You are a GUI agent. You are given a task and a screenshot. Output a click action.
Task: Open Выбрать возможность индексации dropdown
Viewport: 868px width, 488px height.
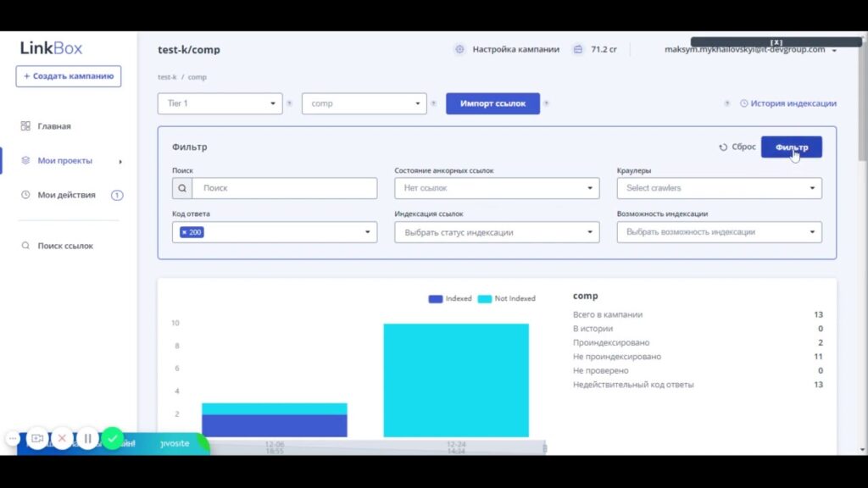719,232
